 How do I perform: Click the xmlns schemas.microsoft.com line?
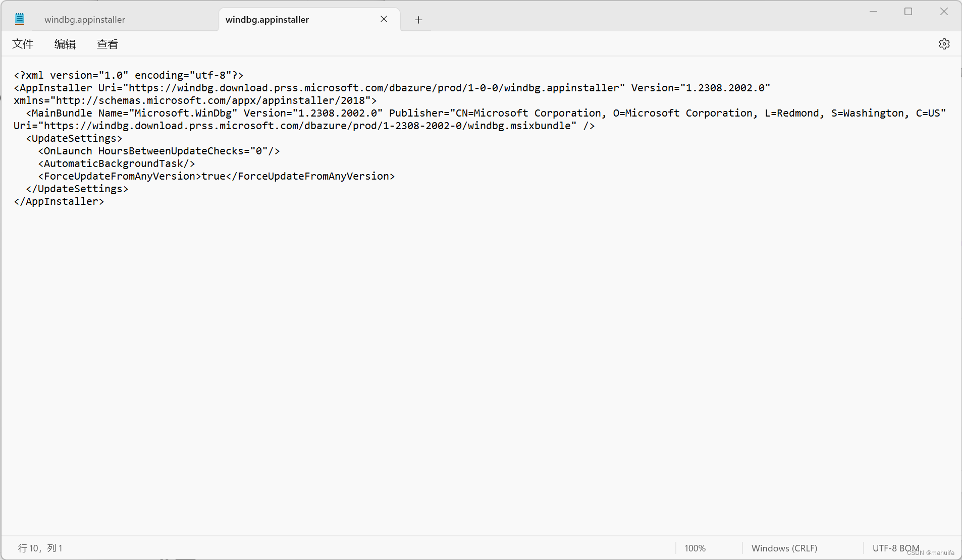point(195,100)
